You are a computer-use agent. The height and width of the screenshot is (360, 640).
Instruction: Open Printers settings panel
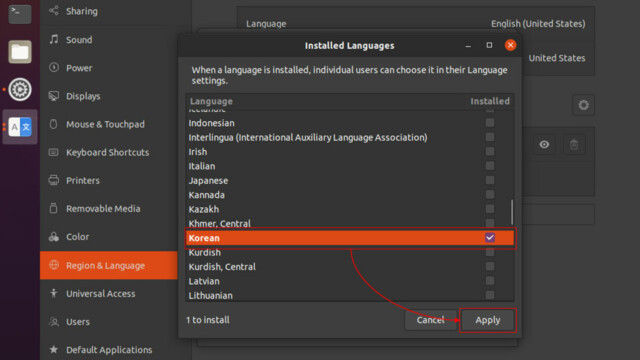109,180
